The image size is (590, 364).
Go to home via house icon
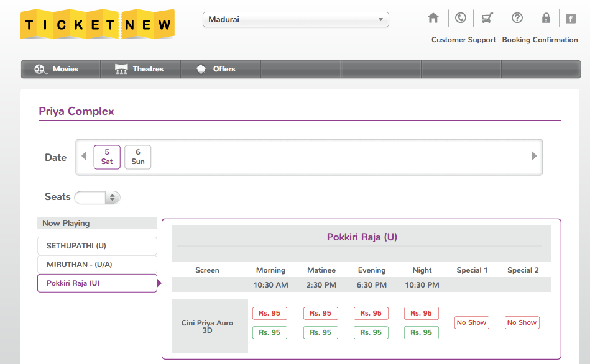point(433,17)
